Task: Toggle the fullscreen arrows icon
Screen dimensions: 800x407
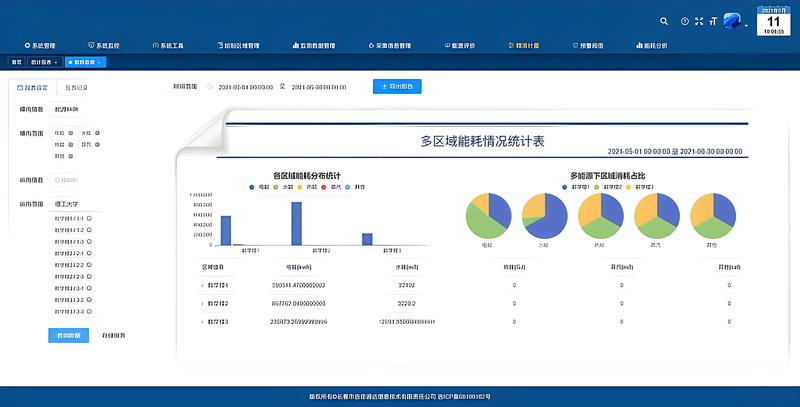Action: (x=699, y=21)
